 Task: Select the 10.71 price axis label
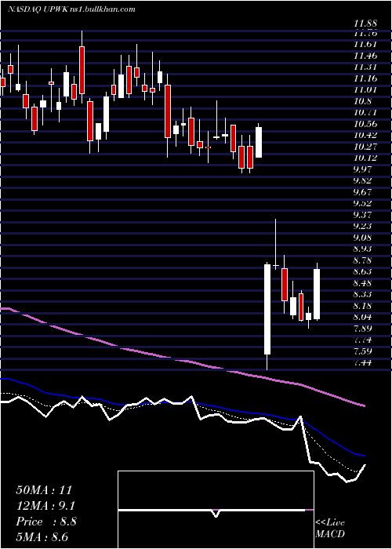click(365, 113)
